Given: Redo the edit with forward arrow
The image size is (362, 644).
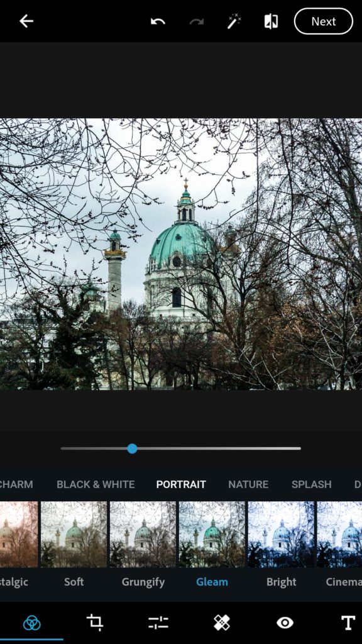Looking at the screenshot, I should pyautogui.click(x=197, y=21).
